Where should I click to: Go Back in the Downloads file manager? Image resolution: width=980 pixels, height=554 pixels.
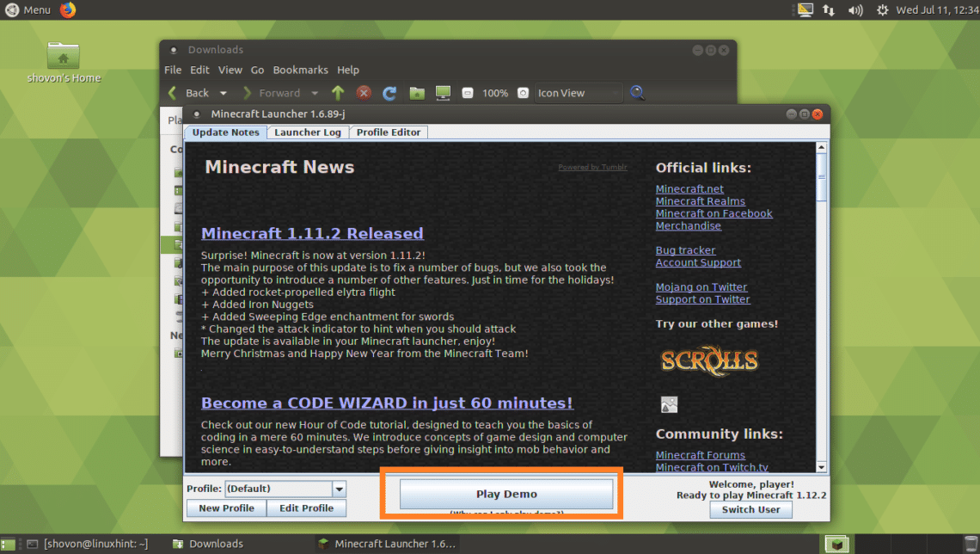click(189, 93)
